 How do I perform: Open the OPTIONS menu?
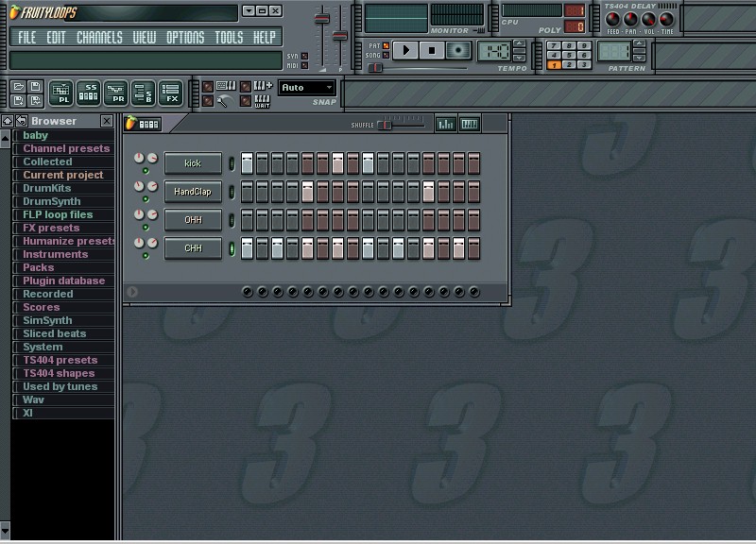[x=185, y=37]
